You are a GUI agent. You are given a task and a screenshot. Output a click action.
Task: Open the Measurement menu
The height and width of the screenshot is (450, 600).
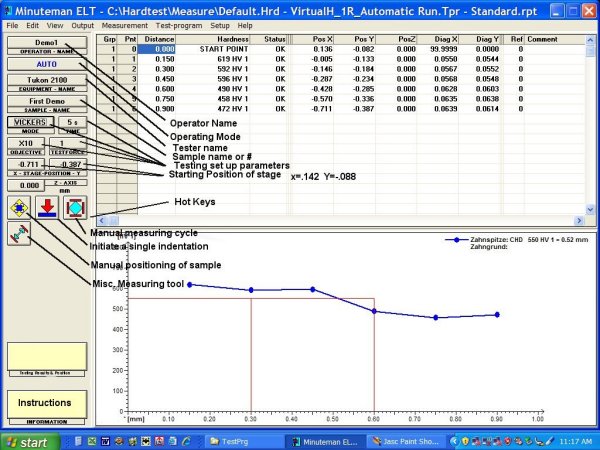point(124,26)
